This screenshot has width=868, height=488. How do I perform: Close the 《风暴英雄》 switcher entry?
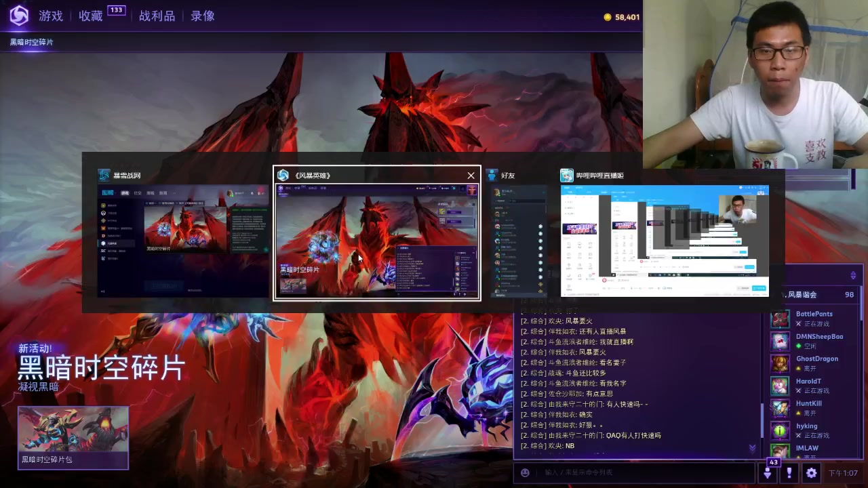(x=471, y=176)
